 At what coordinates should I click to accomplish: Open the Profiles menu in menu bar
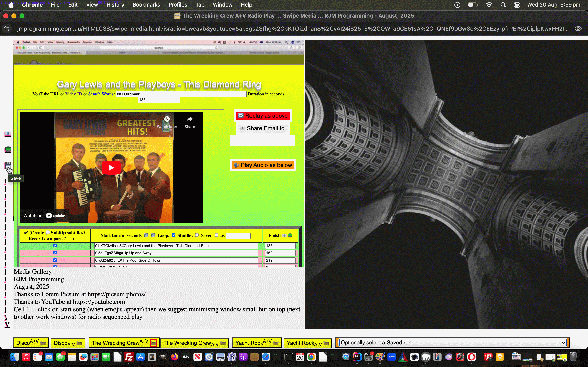(x=178, y=5)
